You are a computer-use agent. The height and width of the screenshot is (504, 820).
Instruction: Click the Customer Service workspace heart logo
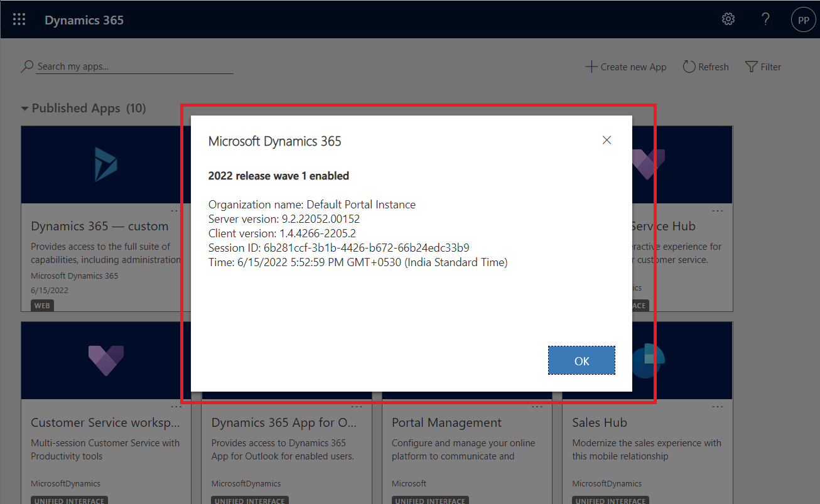(105, 360)
